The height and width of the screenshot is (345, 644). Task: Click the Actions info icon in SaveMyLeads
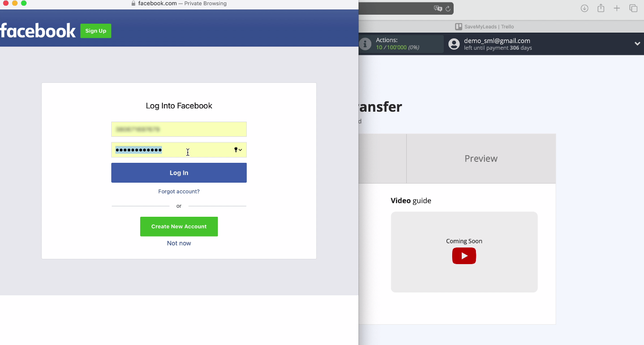coord(365,44)
